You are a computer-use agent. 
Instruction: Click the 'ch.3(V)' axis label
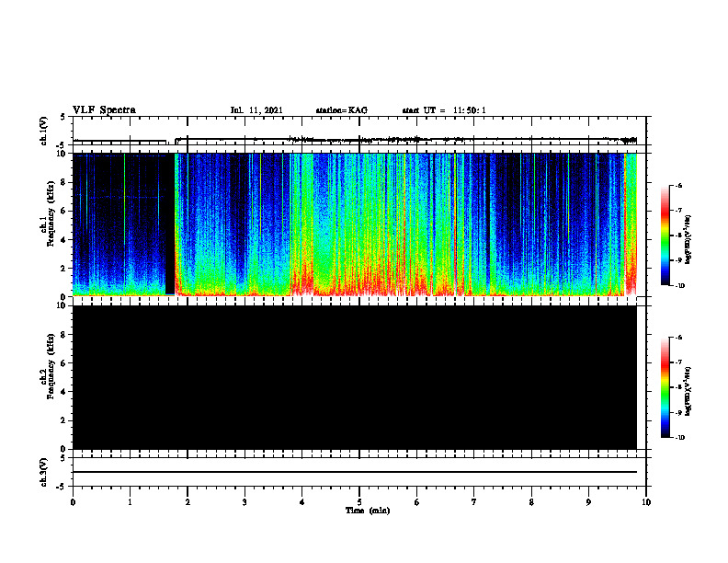(x=44, y=472)
